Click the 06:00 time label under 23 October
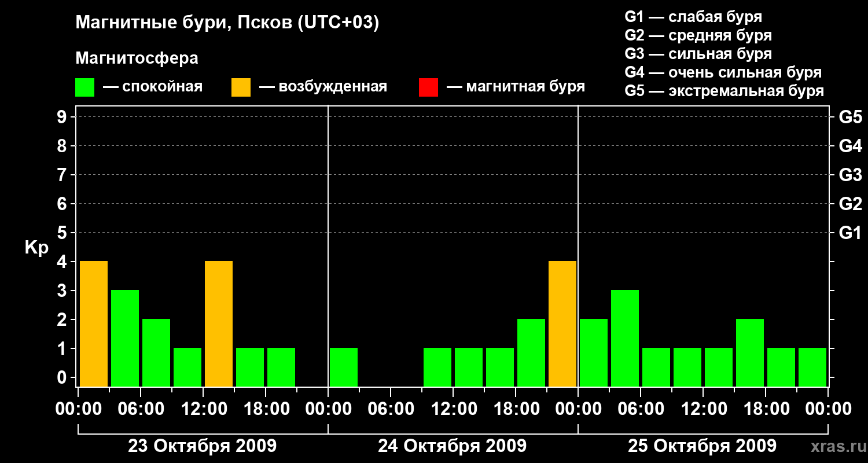 click(141, 409)
